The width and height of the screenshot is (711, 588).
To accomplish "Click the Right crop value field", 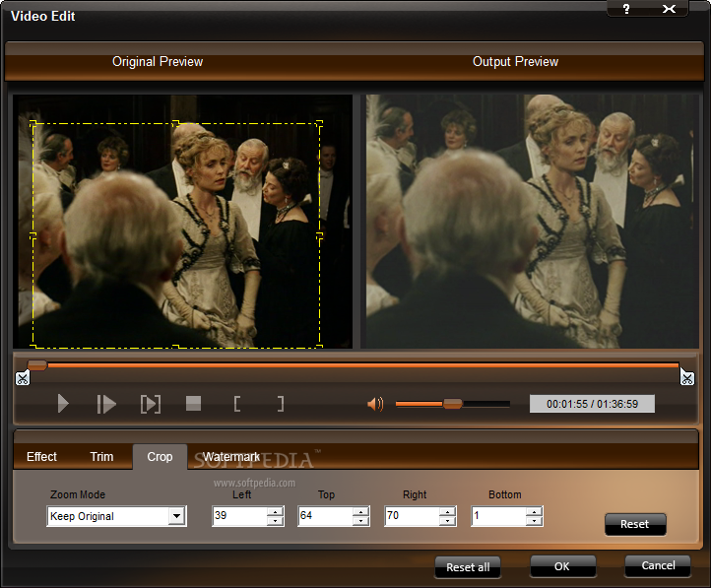I will [412, 516].
